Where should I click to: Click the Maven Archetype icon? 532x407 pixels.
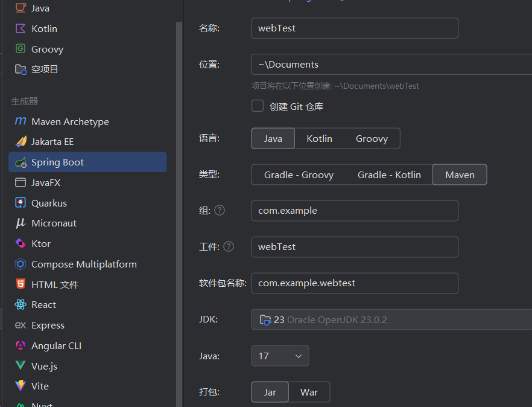(21, 121)
